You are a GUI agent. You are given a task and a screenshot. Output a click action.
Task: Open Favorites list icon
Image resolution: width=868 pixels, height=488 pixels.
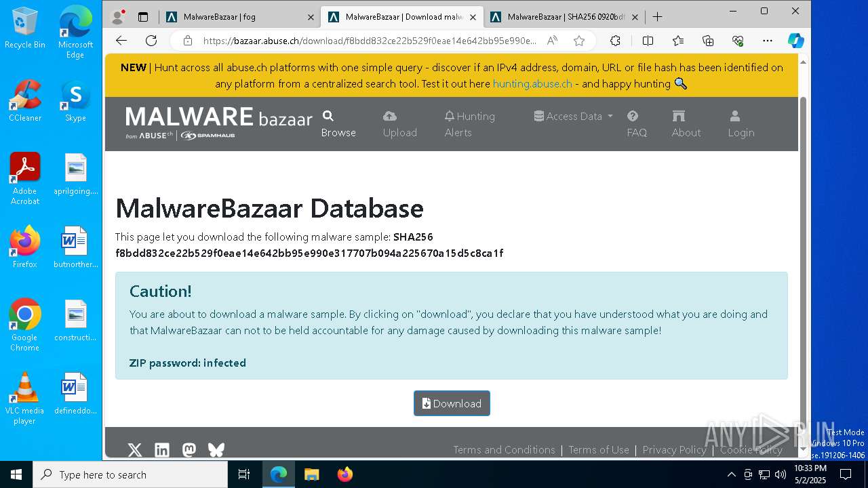pos(678,41)
